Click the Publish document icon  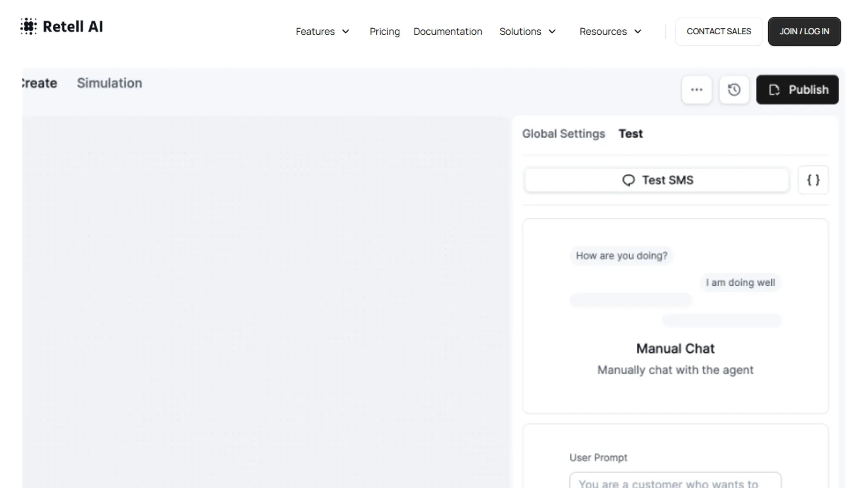point(774,90)
